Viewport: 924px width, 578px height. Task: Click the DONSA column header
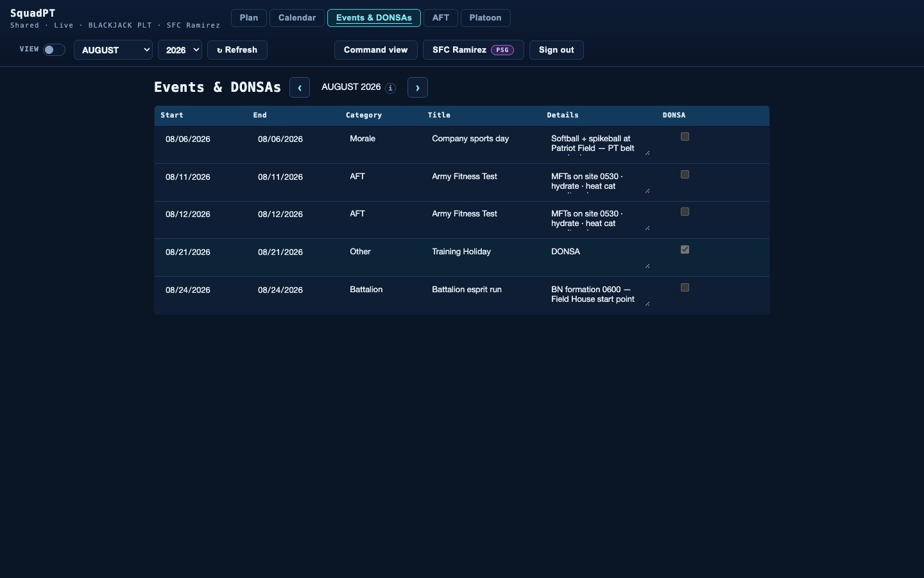pyautogui.click(x=674, y=116)
